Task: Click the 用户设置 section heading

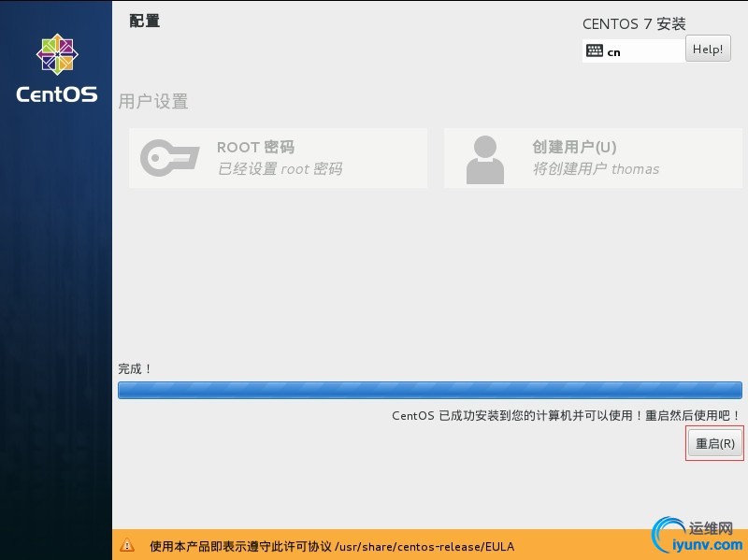Action: tap(153, 102)
